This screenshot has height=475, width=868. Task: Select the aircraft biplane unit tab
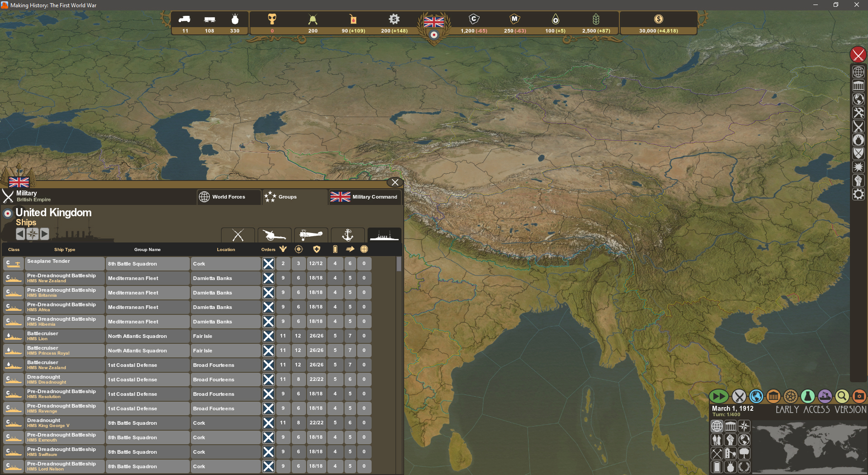click(x=311, y=235)
